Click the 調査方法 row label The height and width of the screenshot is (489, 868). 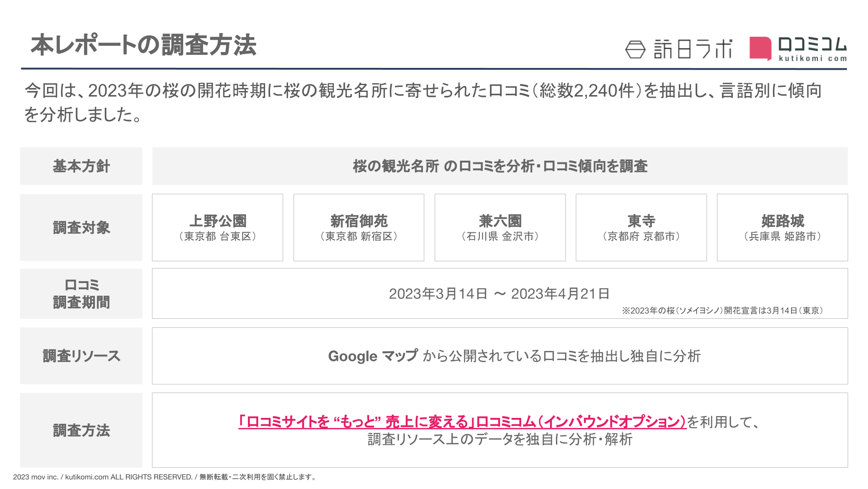tap(81, 430)
